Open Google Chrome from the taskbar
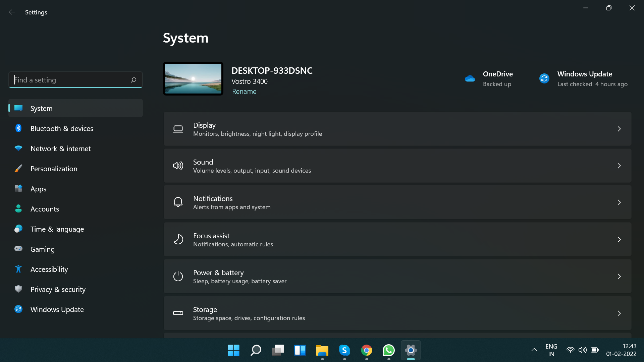This screenshot has height=362, width=644. (366, 351)
